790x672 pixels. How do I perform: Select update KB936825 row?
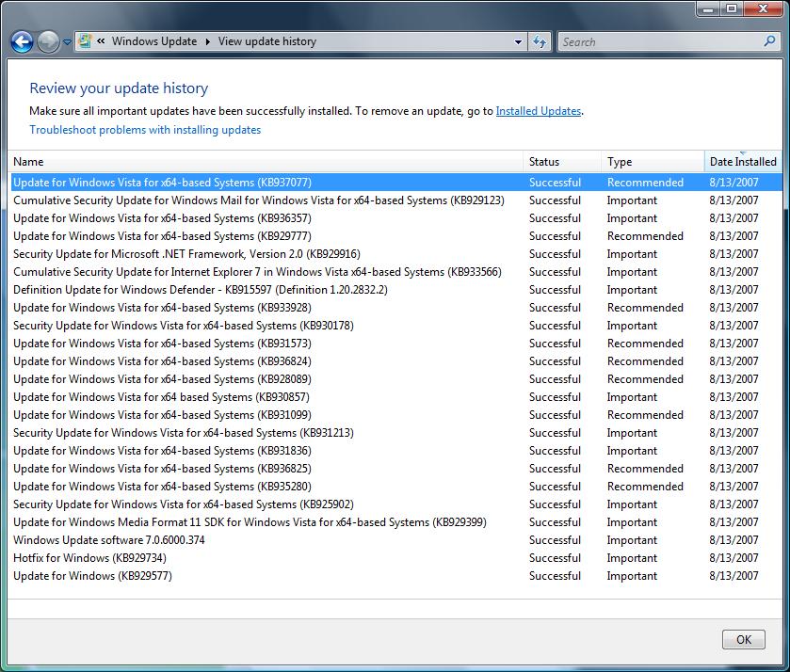coord(396,469)
